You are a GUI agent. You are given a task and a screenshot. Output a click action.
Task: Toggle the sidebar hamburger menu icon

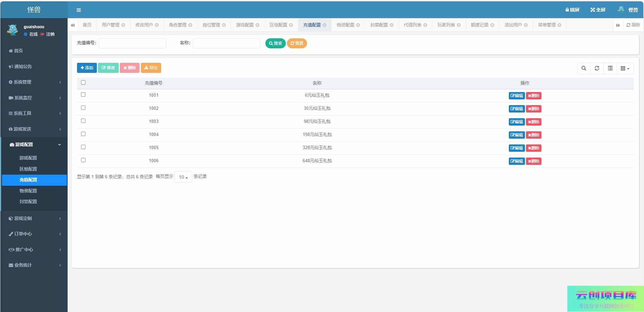point(79,10)
